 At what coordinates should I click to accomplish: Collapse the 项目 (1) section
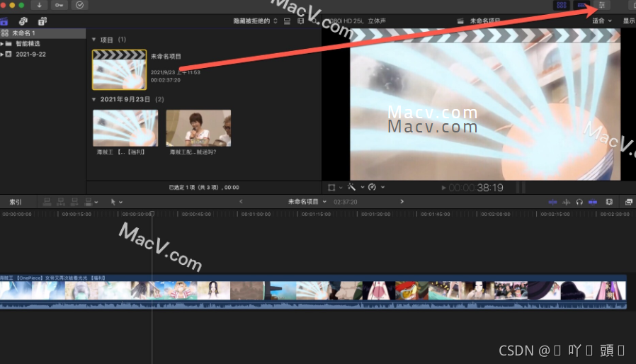[94, 40]
